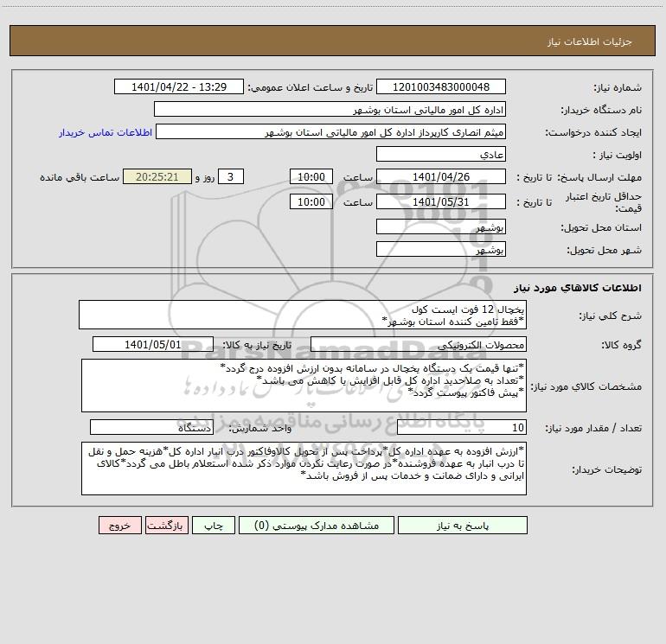
Task: Click the پاسخ به نیاز button
Action: (463, 525)
